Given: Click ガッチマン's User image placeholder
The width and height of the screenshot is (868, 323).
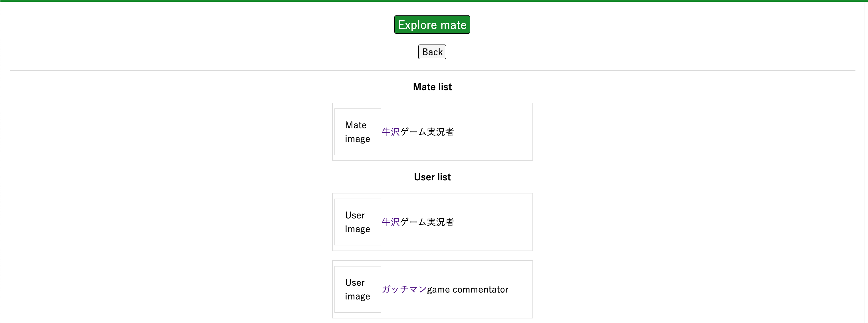Looking at the screenshot, I should [358, 289].
